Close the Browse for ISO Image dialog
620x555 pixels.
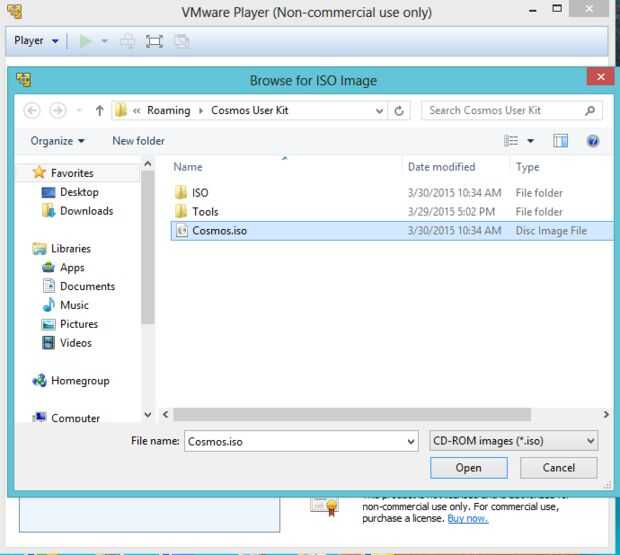[x=600, y=77]
